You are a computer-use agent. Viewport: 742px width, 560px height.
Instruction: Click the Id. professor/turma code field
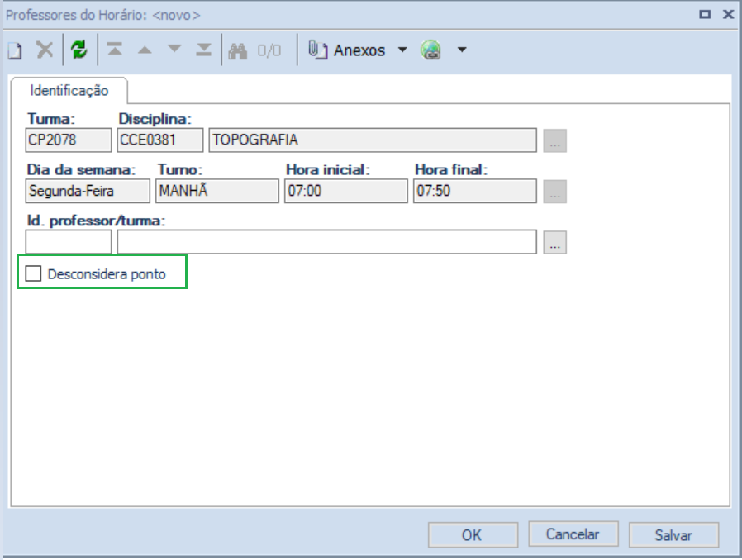coord(69,242)
